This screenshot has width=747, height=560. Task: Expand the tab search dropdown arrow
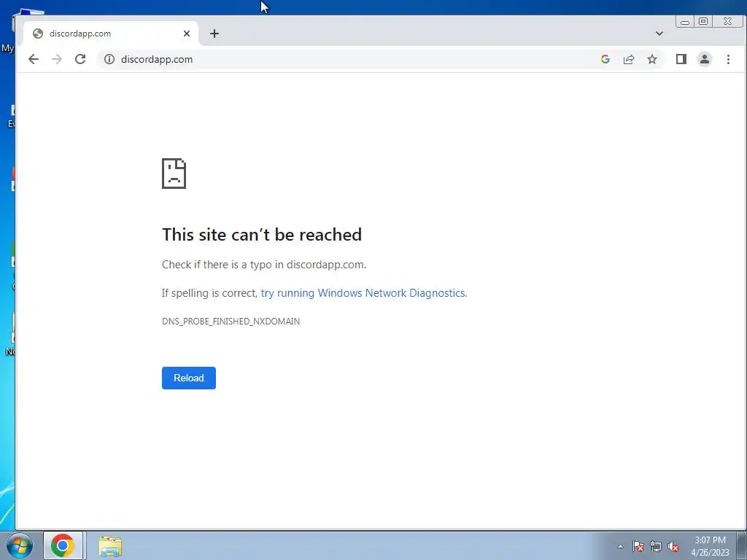pos(659,34)
